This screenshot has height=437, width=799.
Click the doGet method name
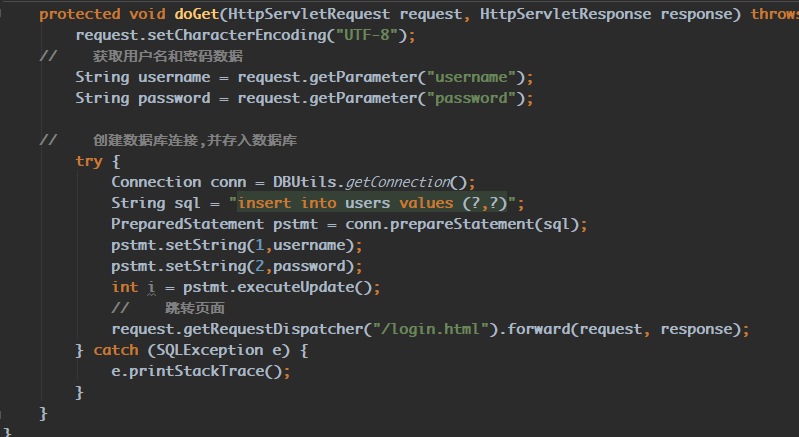(197, 14)
